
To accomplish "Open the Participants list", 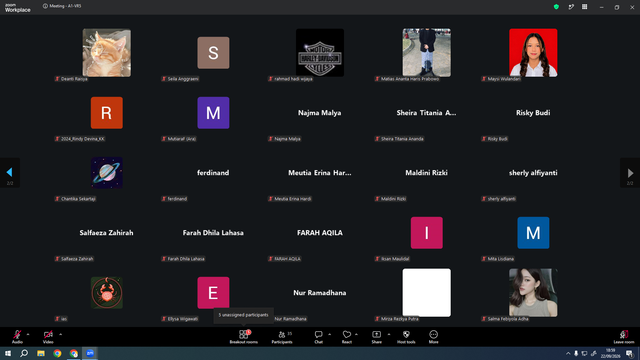I will (282, 337).
